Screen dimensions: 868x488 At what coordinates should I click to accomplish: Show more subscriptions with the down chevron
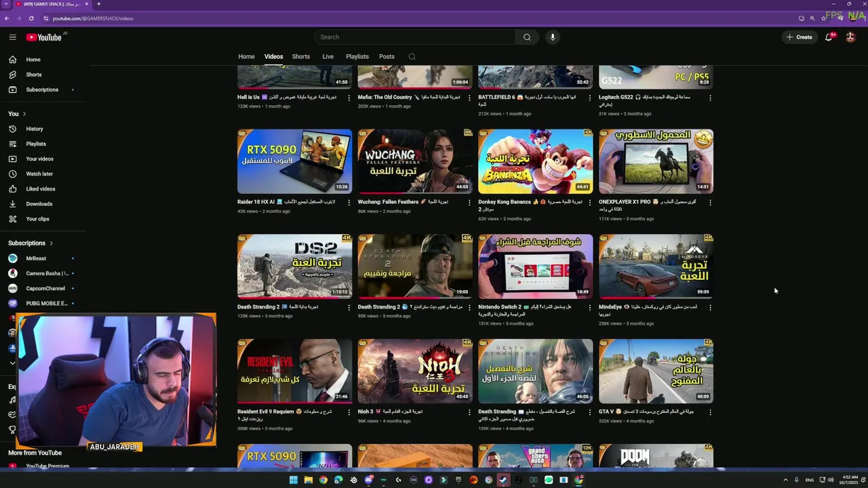pos(12,363)
